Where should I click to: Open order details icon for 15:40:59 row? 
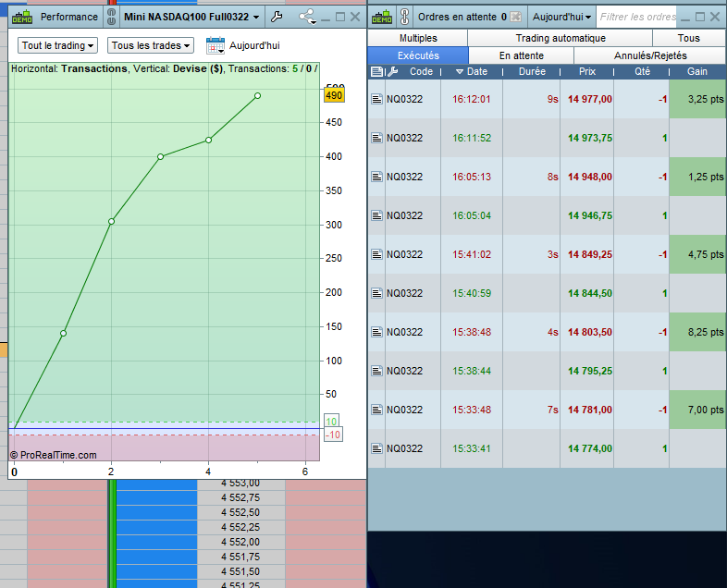(377, 293)
